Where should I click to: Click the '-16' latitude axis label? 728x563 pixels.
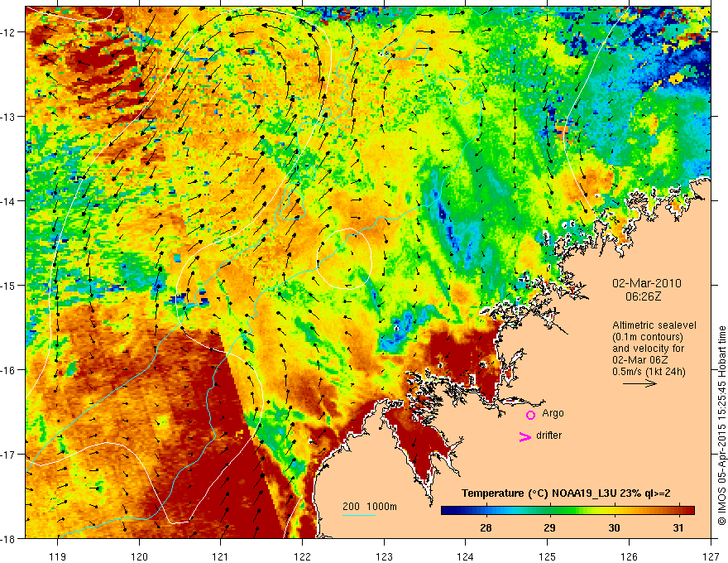[x=9, y=370]
